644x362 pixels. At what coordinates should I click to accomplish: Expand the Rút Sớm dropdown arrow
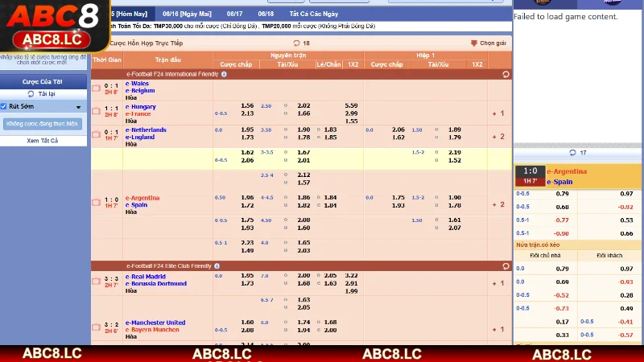tap(78, 107)
